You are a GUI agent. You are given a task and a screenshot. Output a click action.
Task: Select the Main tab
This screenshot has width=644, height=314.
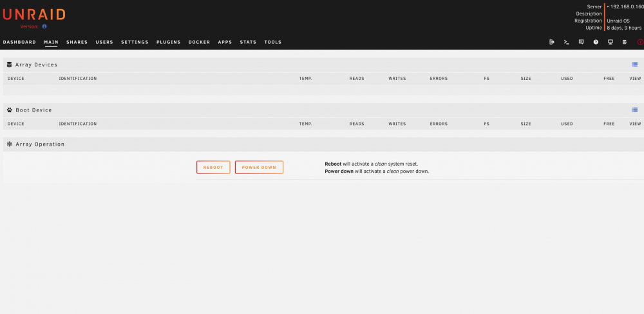coord(51,43)
